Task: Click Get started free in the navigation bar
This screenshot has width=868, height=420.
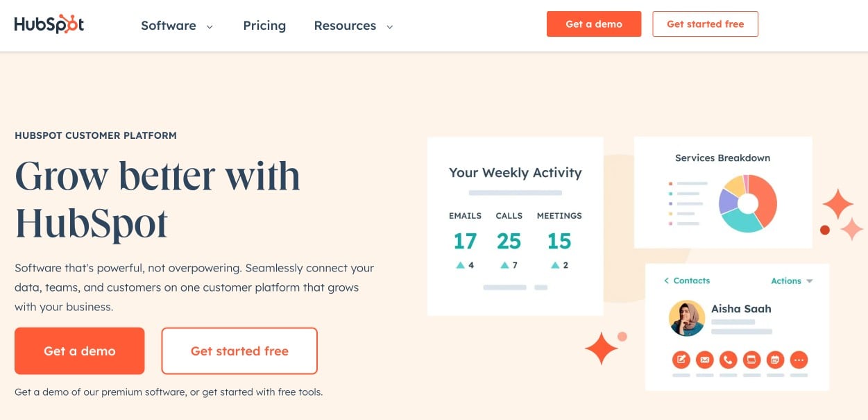Action: [705, 24]
